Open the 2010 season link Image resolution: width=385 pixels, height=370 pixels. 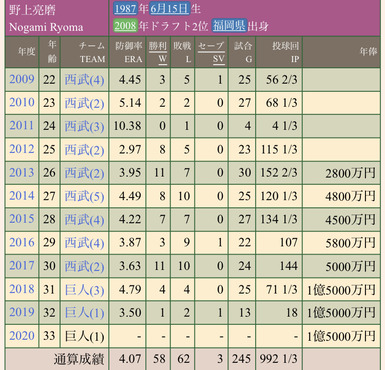[22, 103]
